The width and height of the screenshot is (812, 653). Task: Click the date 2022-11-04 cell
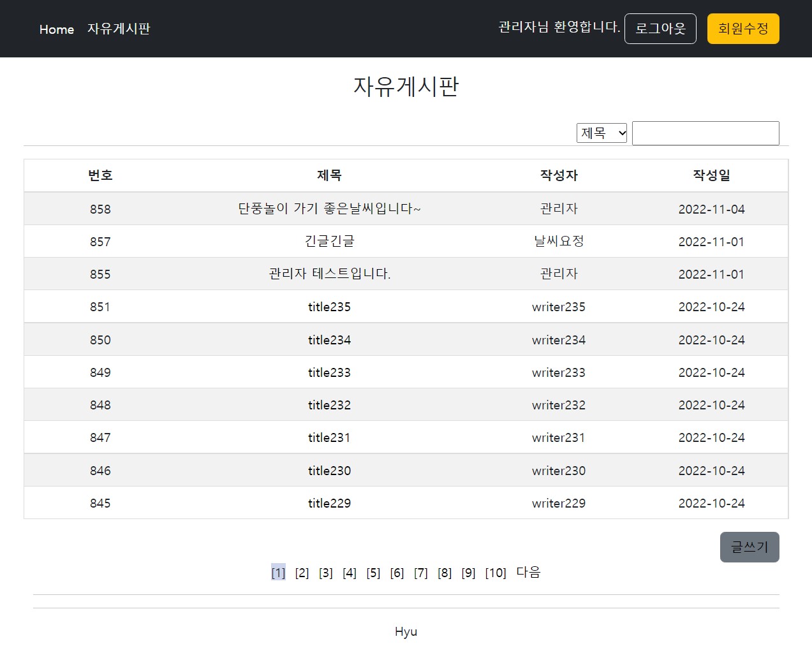(712, 209)
